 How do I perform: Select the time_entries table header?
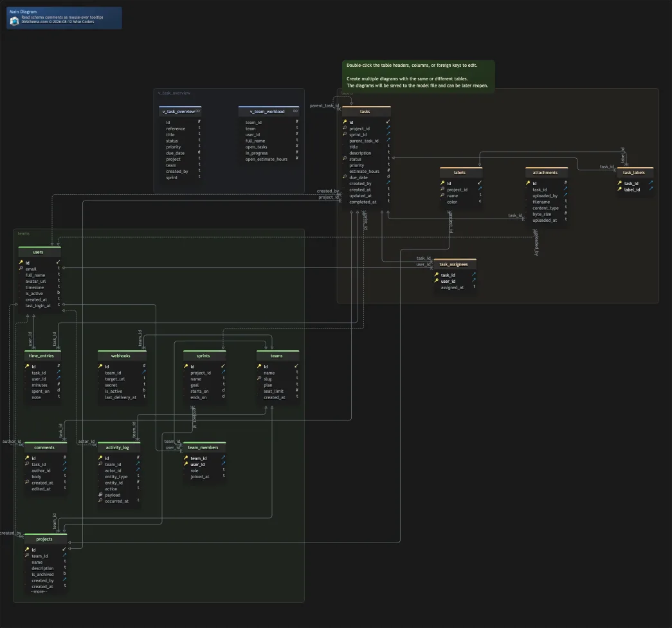pyautogui.click(x=42, y=356)
